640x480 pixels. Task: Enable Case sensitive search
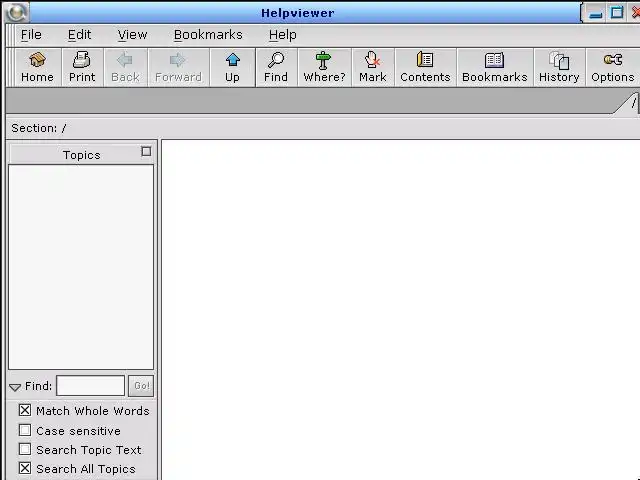[25, 430]
